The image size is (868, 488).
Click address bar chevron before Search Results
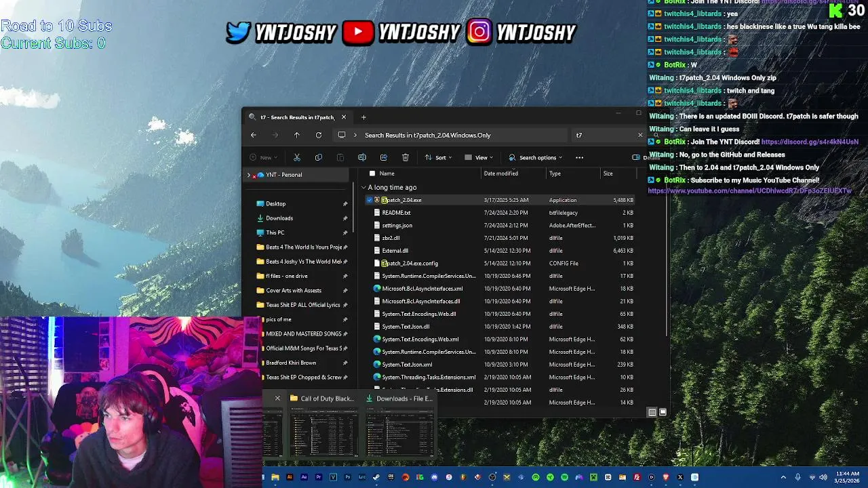[x=355, y=135]
